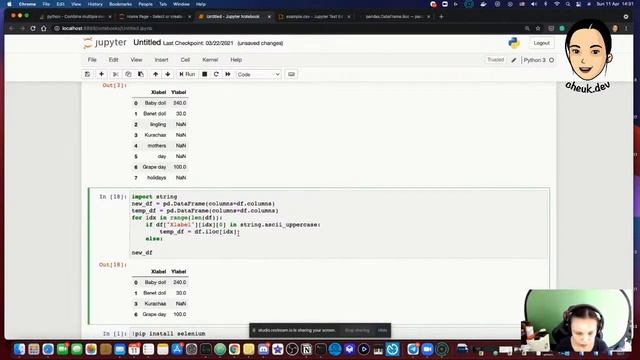Open the App Store from the Dock
Screen dimensions: 640x360
tap(177, 349)
